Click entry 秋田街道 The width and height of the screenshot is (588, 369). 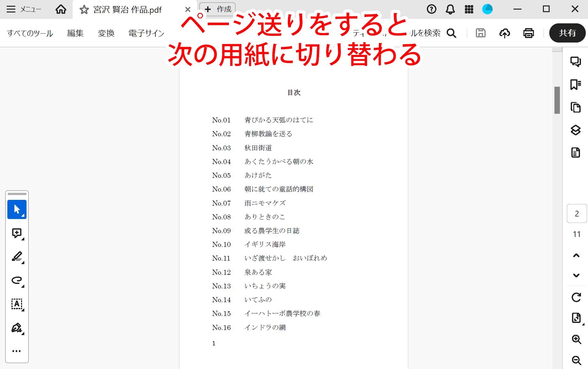pos(258,148)
